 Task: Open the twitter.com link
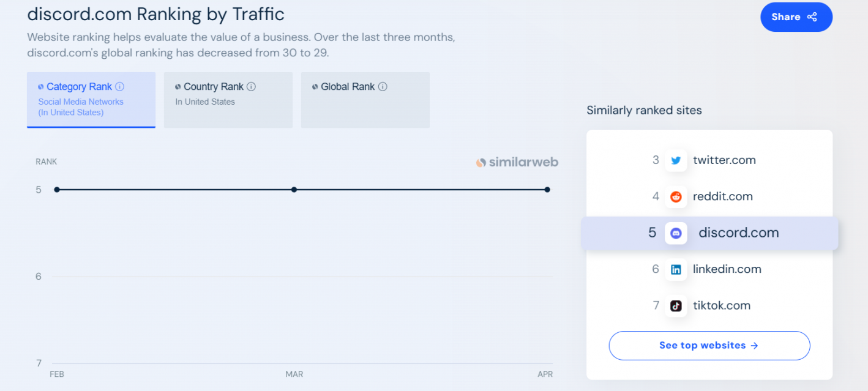pos(724,160)
